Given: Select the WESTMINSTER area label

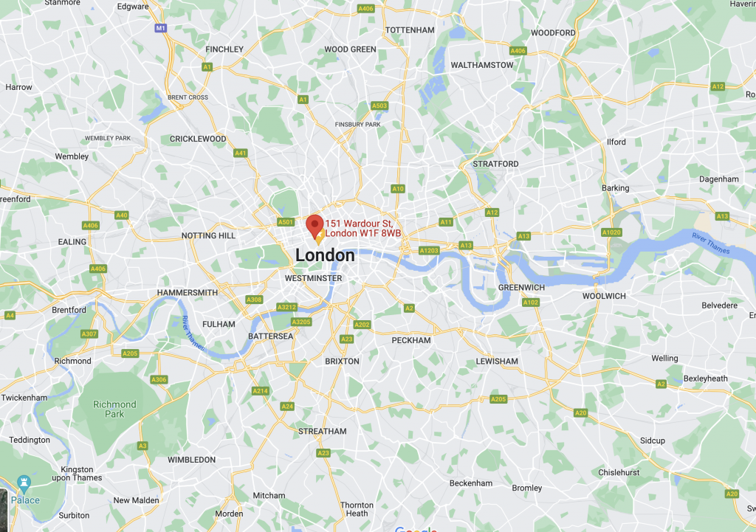Looking at the screenshot, I should click(x=313, y=278).
